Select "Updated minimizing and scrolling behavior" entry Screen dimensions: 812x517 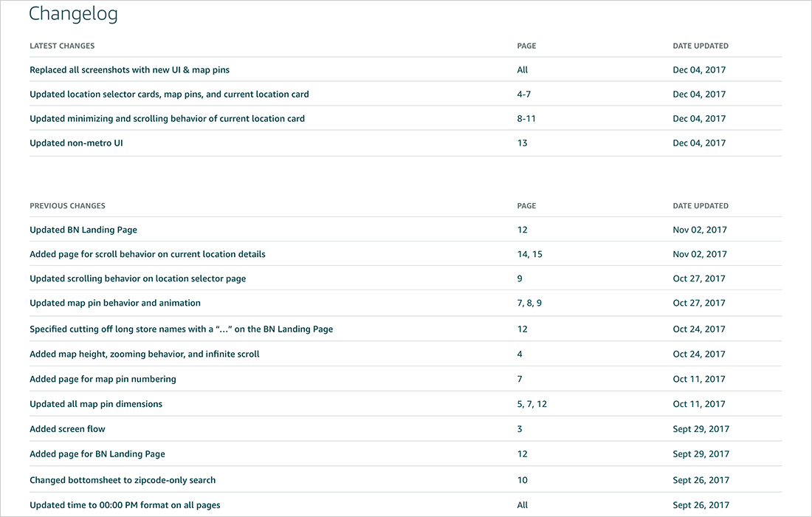(167, 119)
